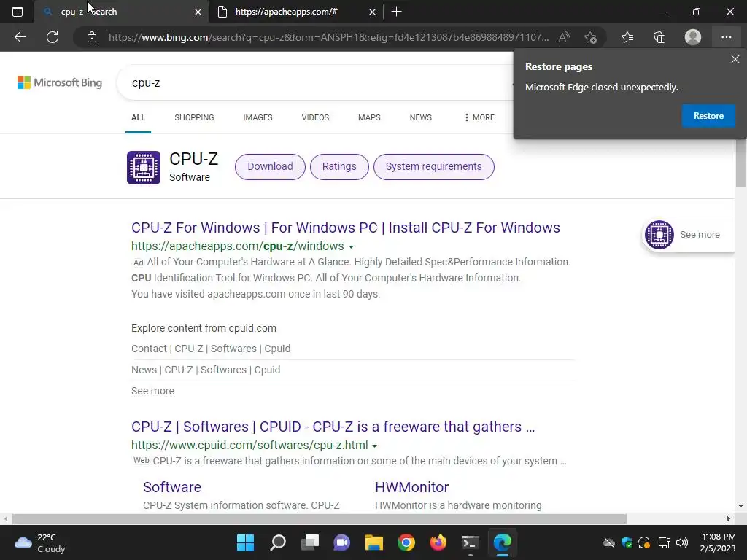Click the See more CPU-Z round icon

click(659, 234)
